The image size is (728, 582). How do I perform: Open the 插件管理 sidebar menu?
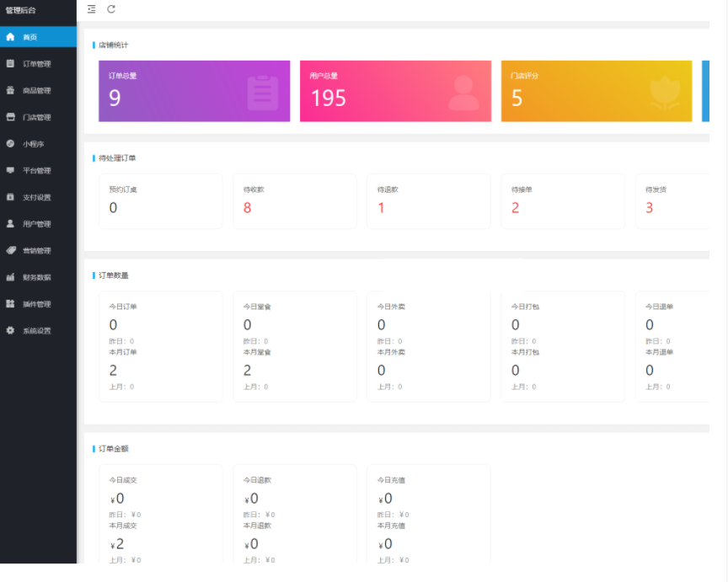[x=36, y=304]
